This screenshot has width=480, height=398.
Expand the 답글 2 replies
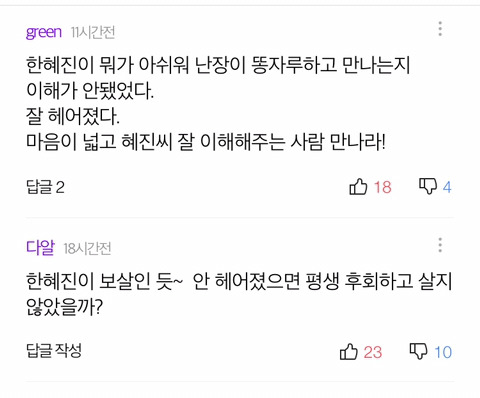(x=45, y=187)
